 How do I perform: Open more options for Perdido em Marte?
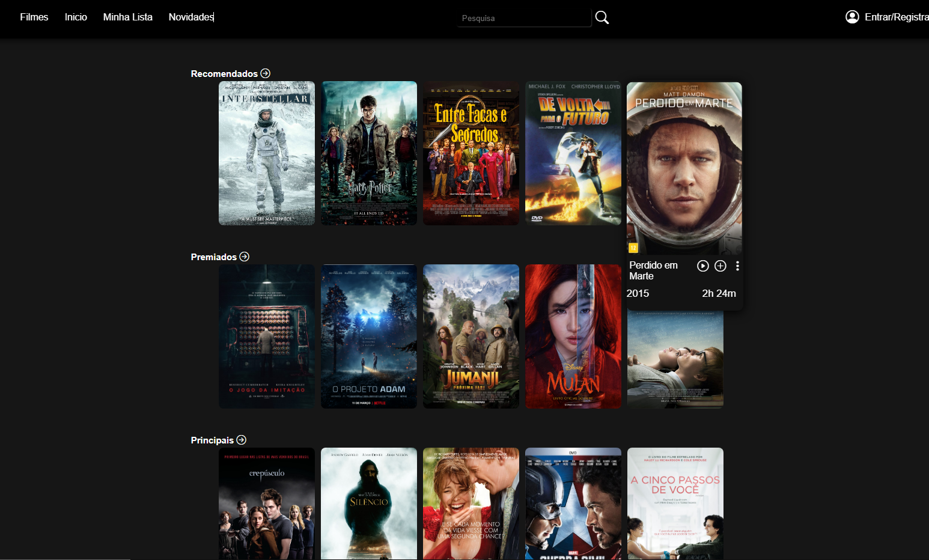point(737,266)
